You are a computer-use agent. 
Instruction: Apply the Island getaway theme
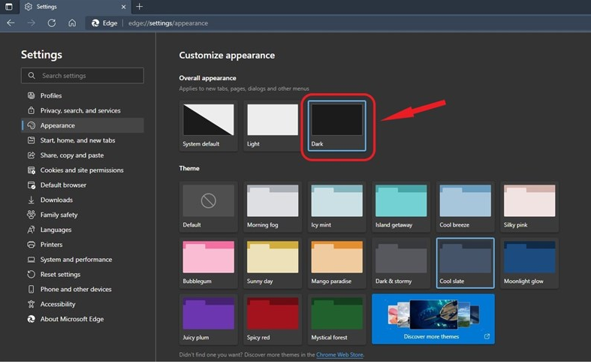401,206
